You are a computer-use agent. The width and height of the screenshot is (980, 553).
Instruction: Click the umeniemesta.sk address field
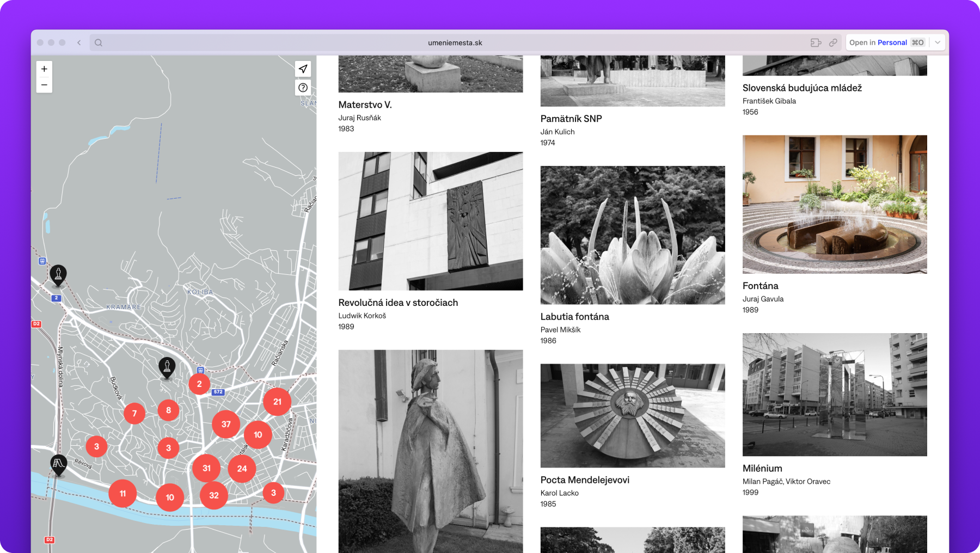point(455,42)
